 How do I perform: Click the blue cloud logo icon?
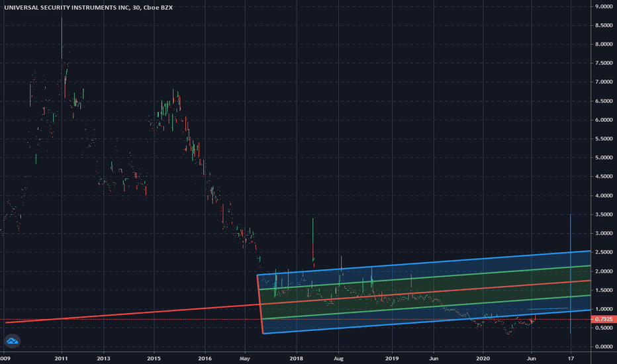point(12,341)
